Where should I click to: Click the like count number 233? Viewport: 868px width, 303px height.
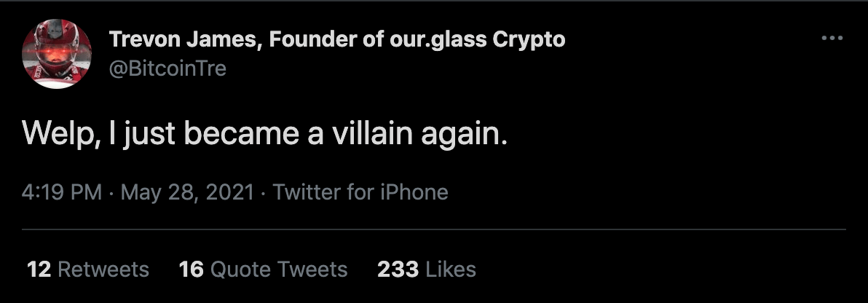[398, 269]
